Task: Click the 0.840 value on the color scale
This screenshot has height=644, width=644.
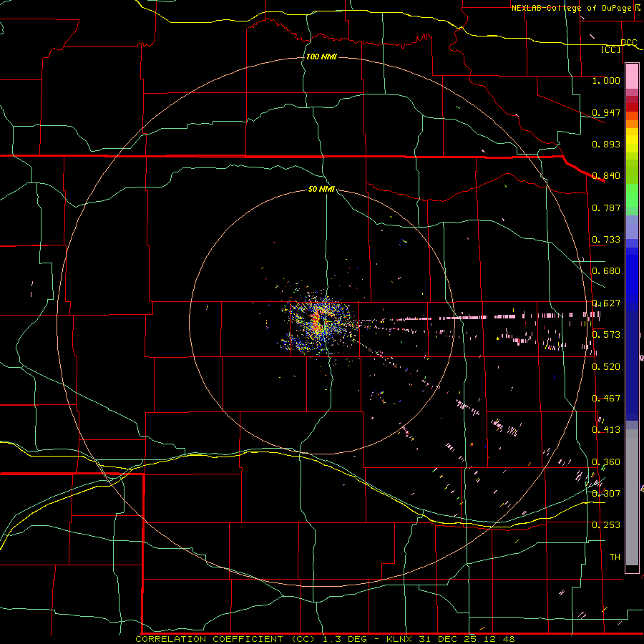Action: pyautogui.click(x=606, y=176)
